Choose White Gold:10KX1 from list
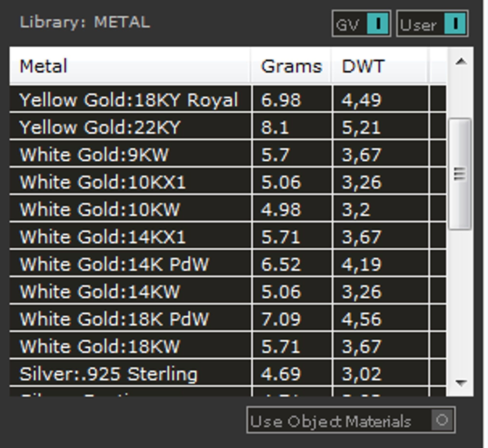488x448 pixels. (102, 182)
